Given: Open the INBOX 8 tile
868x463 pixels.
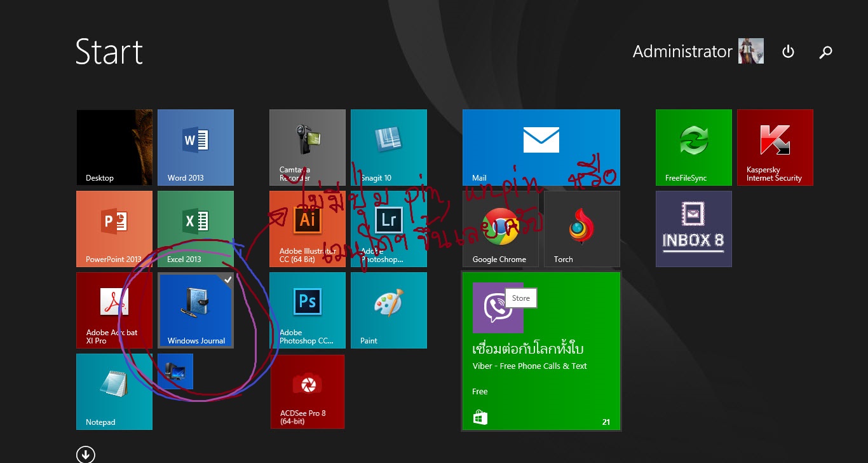Looking at the screenshot, I should [x=694, y=229].
